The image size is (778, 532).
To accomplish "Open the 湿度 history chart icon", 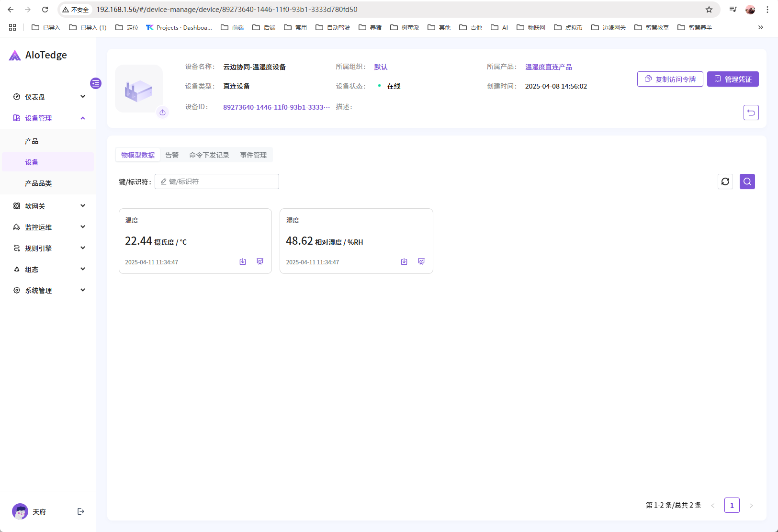I will tap(421, 261).
